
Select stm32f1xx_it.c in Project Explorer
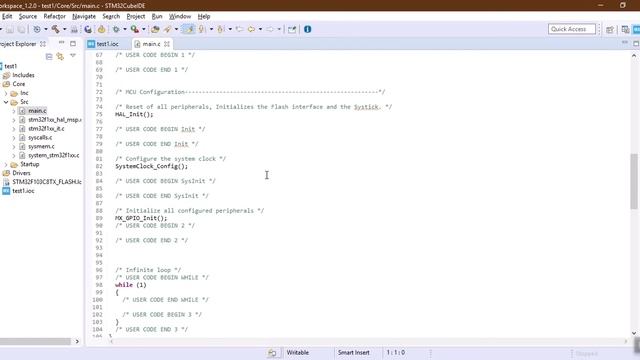tap(46, 129)
